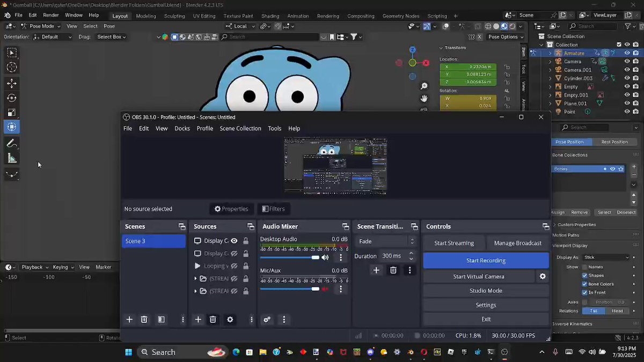Select the Scale tool in Blender toolbar

11,113
